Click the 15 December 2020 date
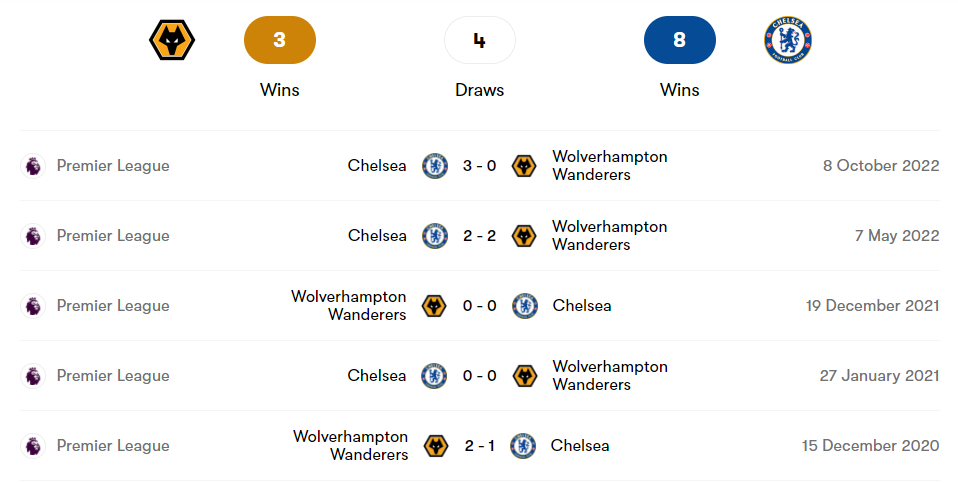Screen dimensions: 958x483 point(870,446)
